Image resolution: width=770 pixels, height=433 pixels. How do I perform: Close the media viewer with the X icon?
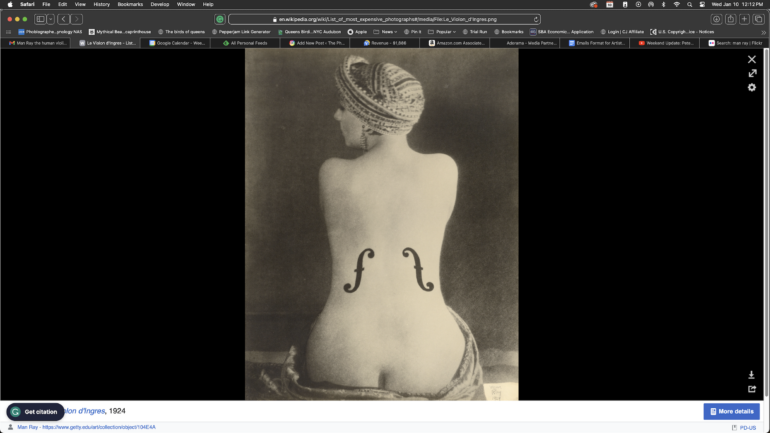coord(752,59)
